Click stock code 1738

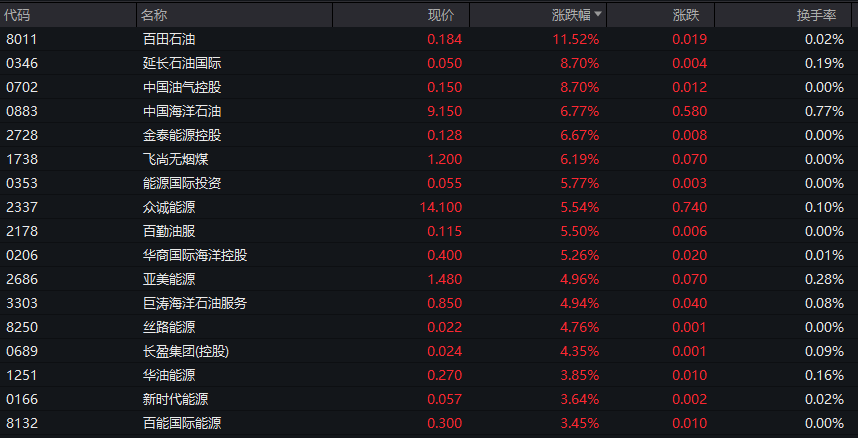pyautogui.click(x=21, y=159)
